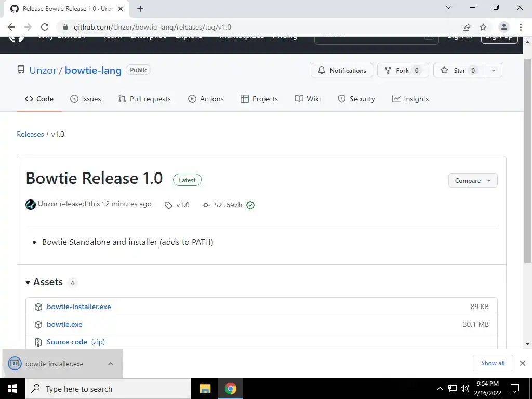Switch to Wiki tab

(x=308, y=99)
